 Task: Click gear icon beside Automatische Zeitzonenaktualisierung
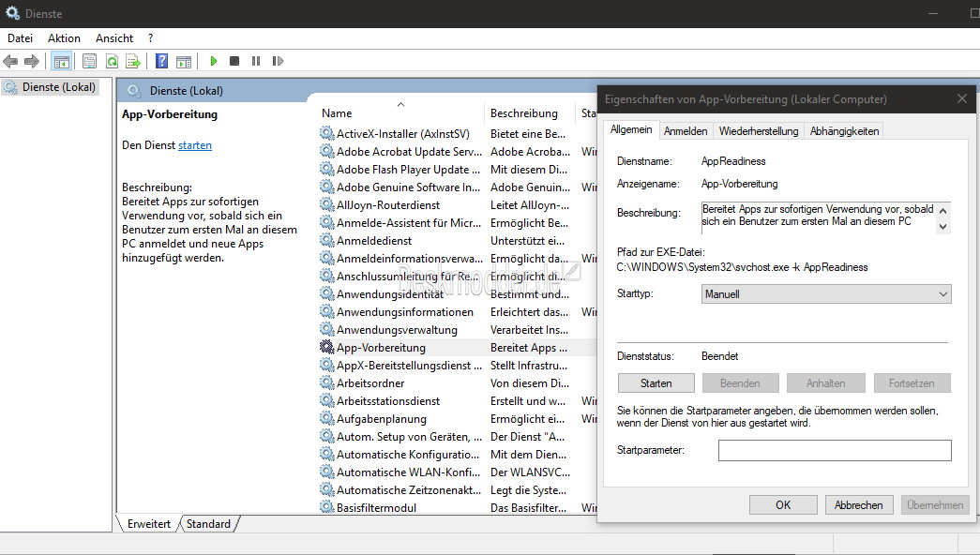tap(326, 489)
